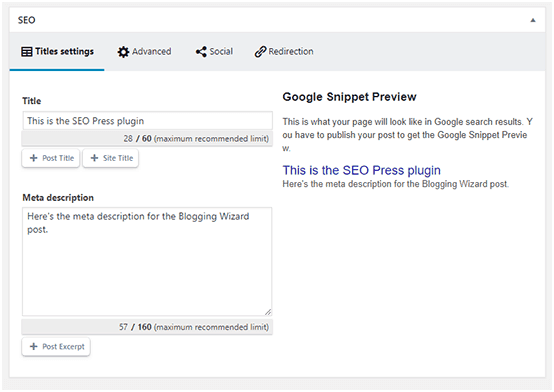Click the '28 / 60' title counter
The image size is (554, 392).
tap(137, 139)
